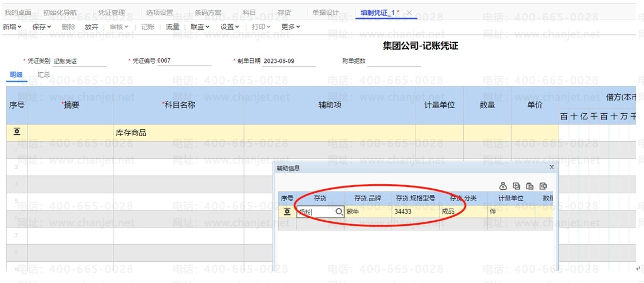Expand the 审核 dropdown
The height and width of the screenshot is (283, 644).
[x=119, y=27]
